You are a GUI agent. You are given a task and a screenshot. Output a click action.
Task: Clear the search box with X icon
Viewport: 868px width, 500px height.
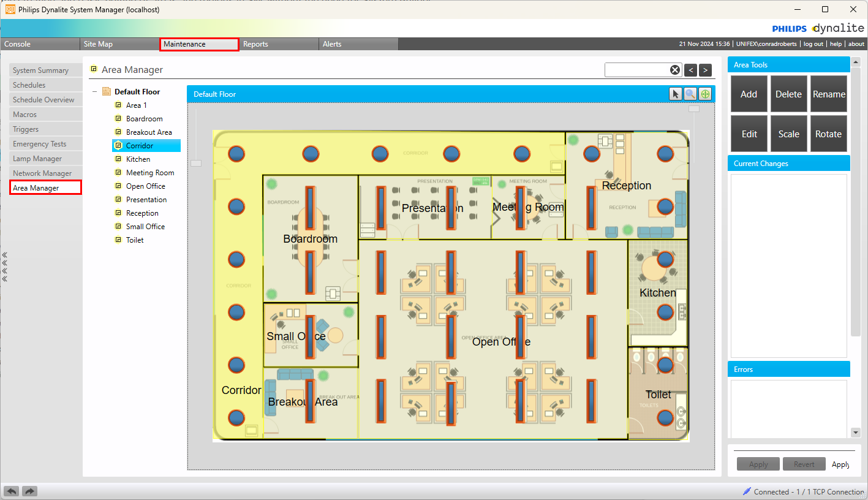point(674,70)
